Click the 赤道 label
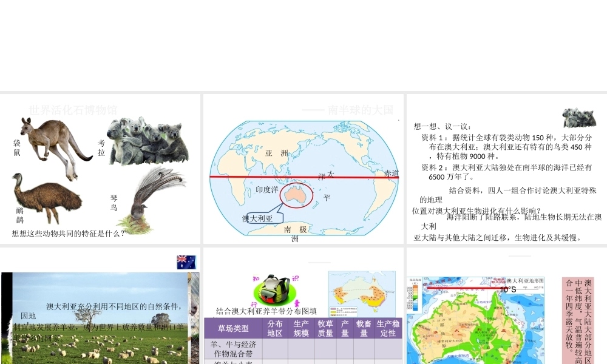607x364 pixels. pyautogui.click(x=391, y=174)
